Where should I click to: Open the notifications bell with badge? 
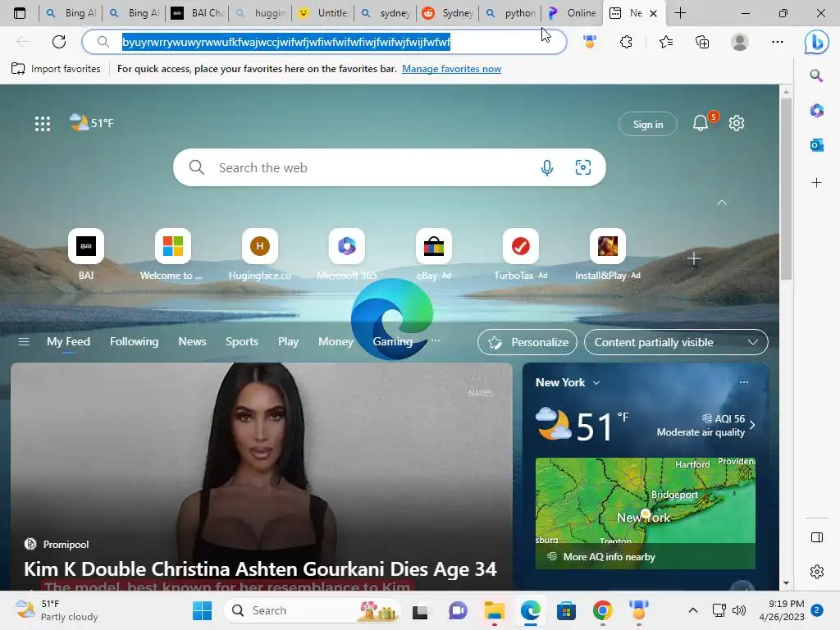pyautogui.click(x=701, y=123)
